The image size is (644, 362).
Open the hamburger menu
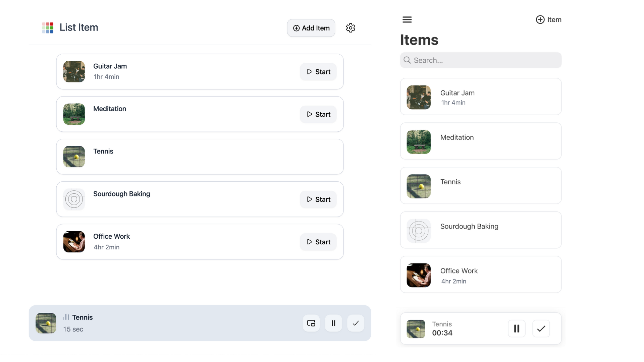coord(407,19)
